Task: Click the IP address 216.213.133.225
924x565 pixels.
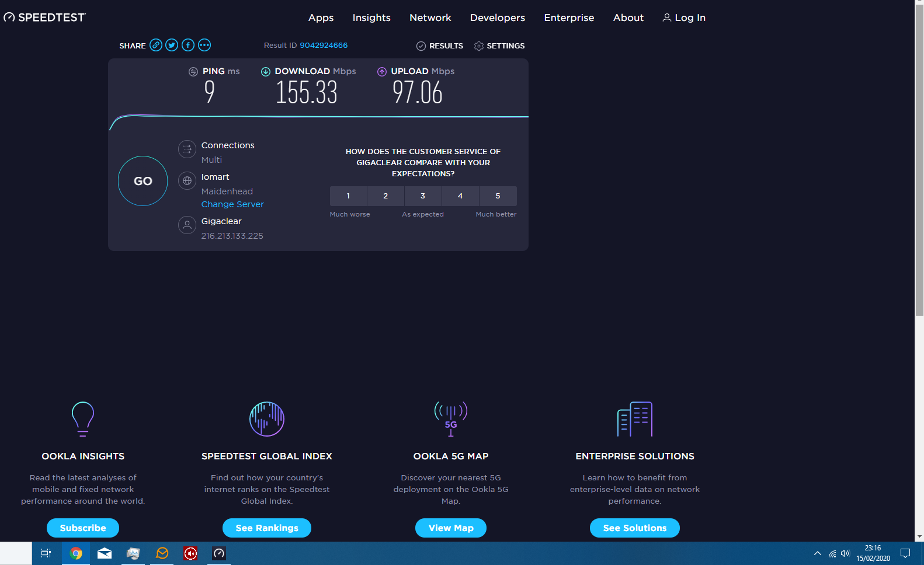Action: click(x=232, y=236)
